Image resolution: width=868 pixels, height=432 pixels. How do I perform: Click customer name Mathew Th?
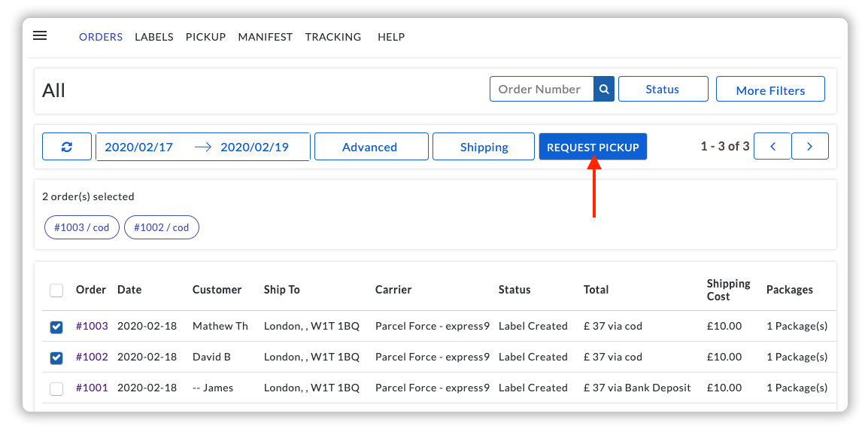[220, 326]
